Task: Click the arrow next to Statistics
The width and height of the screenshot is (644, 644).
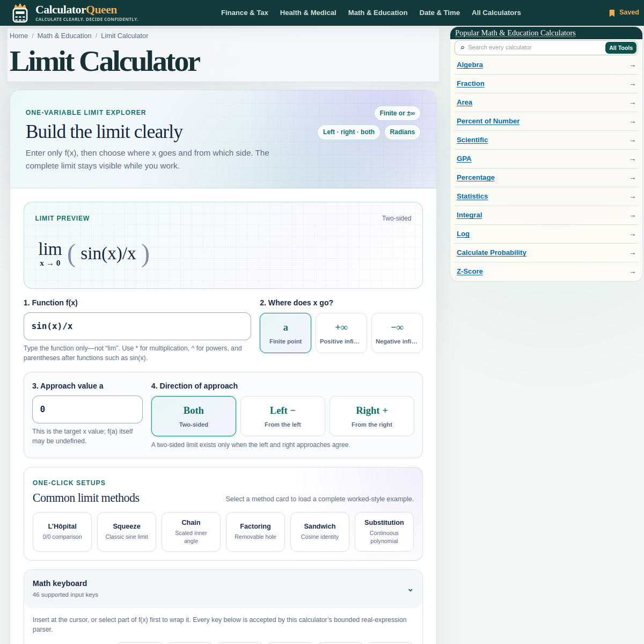Action: point(632,197)
